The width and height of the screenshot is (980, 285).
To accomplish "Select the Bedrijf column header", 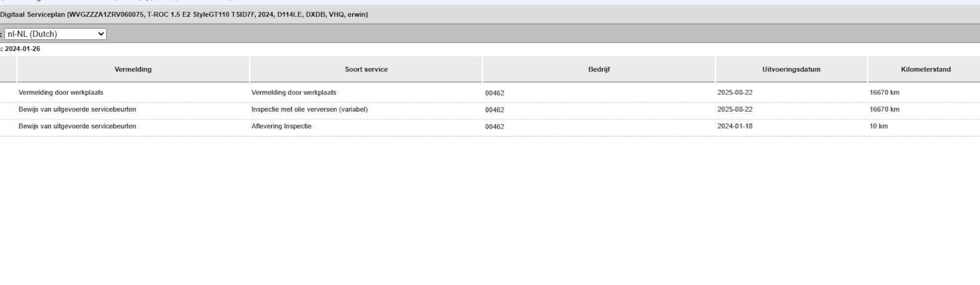I will click(x=598, y=69).
